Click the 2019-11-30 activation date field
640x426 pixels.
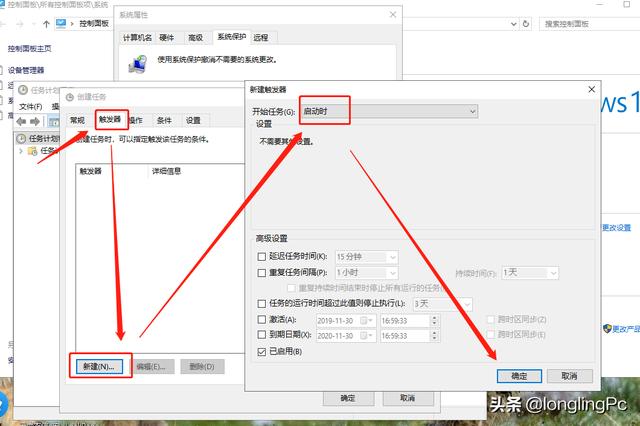[346, 321]
